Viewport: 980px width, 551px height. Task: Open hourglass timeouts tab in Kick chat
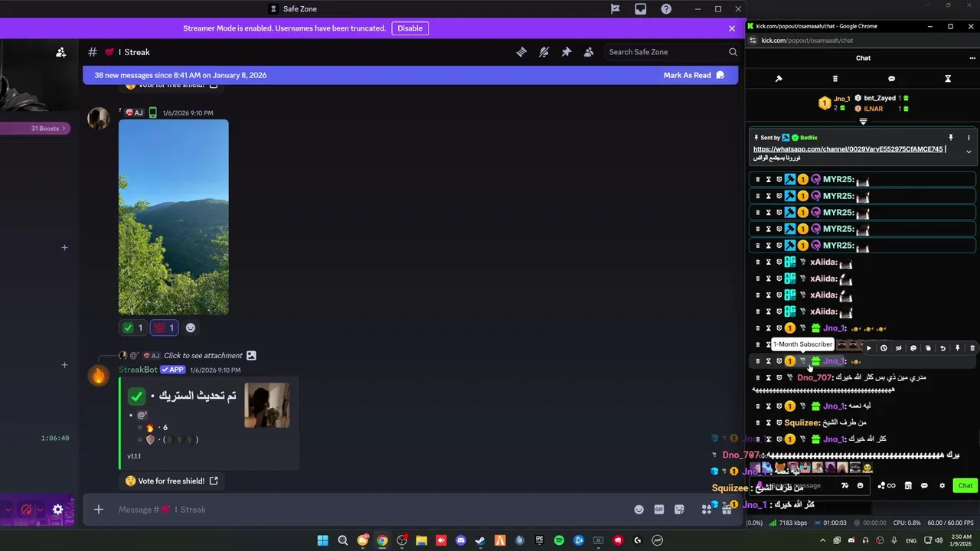tap(948, 79)
